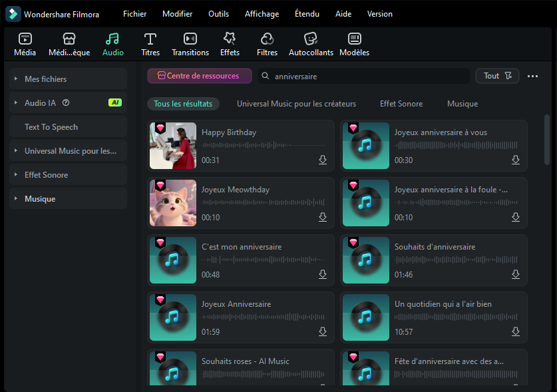Open the Titres panel
The image size is (557, 392).
[x=150, y=44]
